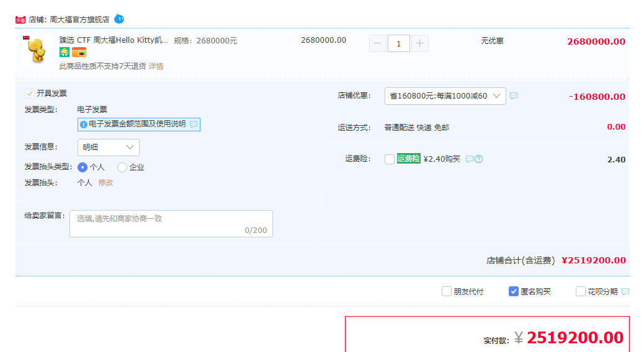Click the 实付款 amount 2519200.00

click(575, 338)
